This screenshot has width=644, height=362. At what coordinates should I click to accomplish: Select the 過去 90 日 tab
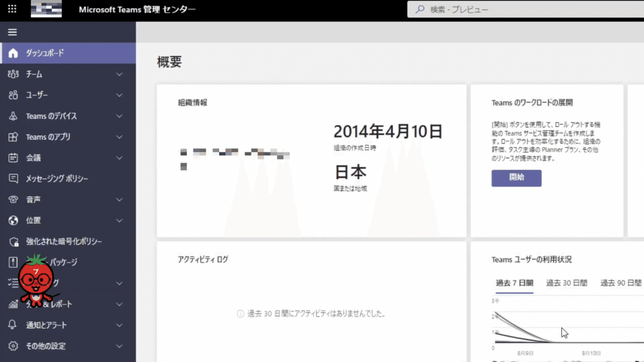(621, 283)
